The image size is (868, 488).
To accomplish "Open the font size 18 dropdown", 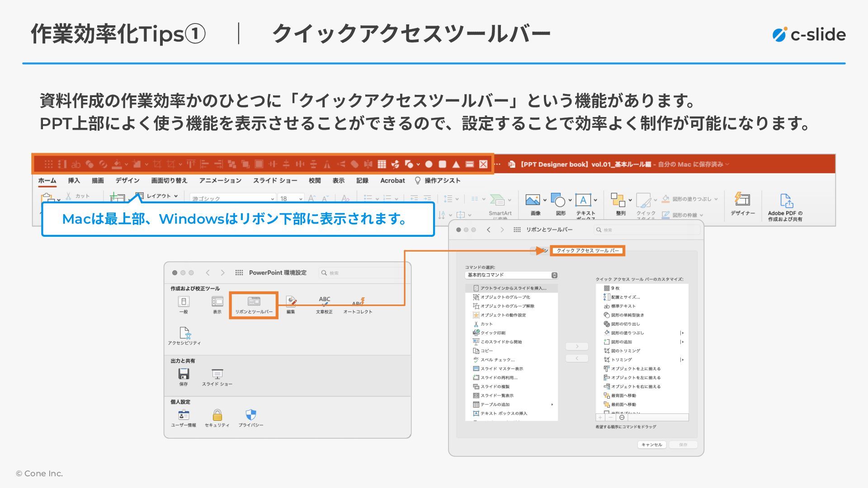I will point(301,199).
